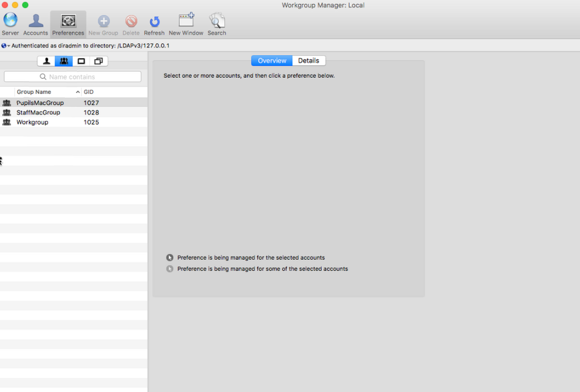Click the magnifier icon in name filter
Viewport: 580px width, 392px height.
tap(43, 77)
